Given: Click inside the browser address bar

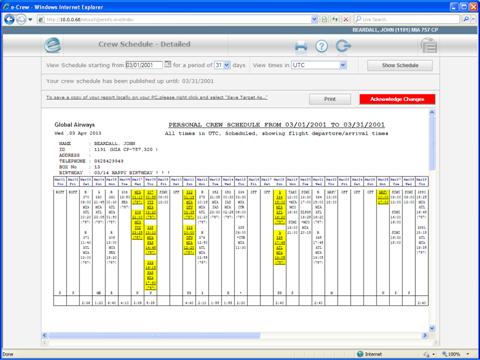Looking at the screenshot, I should tap(173, 20).
